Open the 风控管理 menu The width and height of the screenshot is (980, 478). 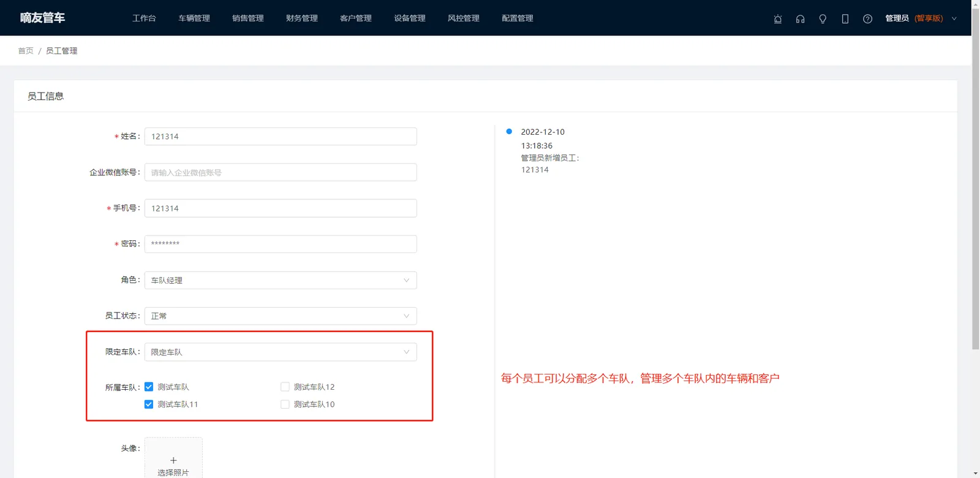pos(464,18)
